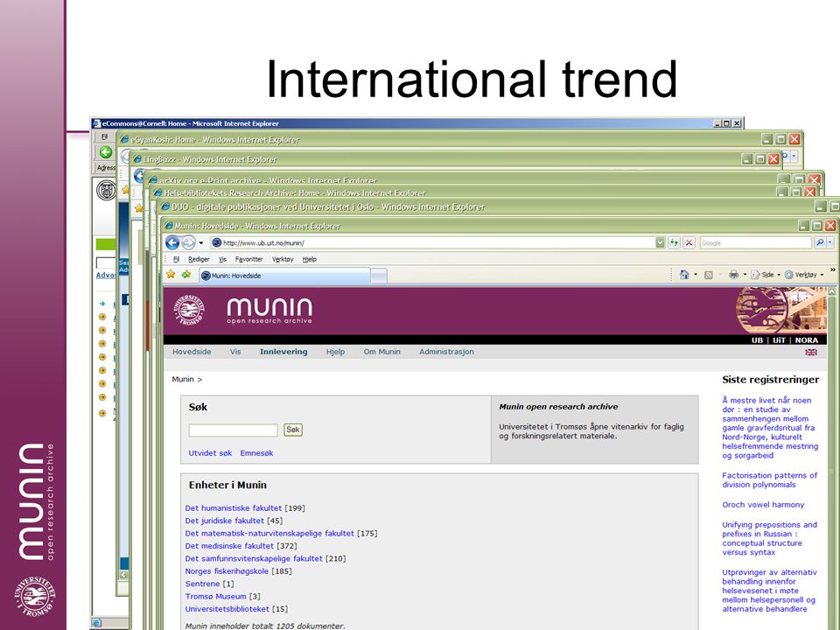This screenshot has height=630, width=840.
Task: Open the Sentrene link
Action: 202,584
